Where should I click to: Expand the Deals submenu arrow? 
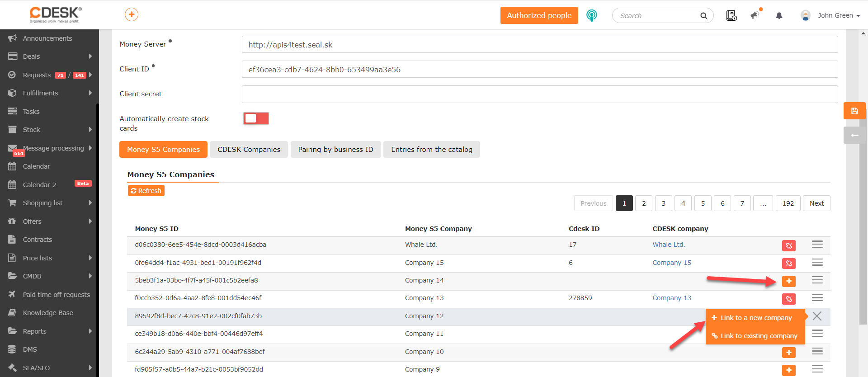coord(90,57)
